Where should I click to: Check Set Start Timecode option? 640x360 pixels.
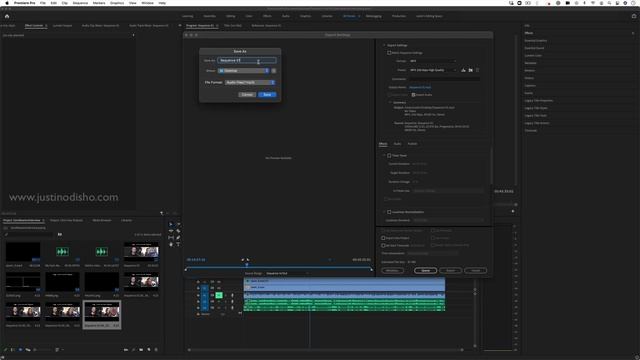point(383,245)
